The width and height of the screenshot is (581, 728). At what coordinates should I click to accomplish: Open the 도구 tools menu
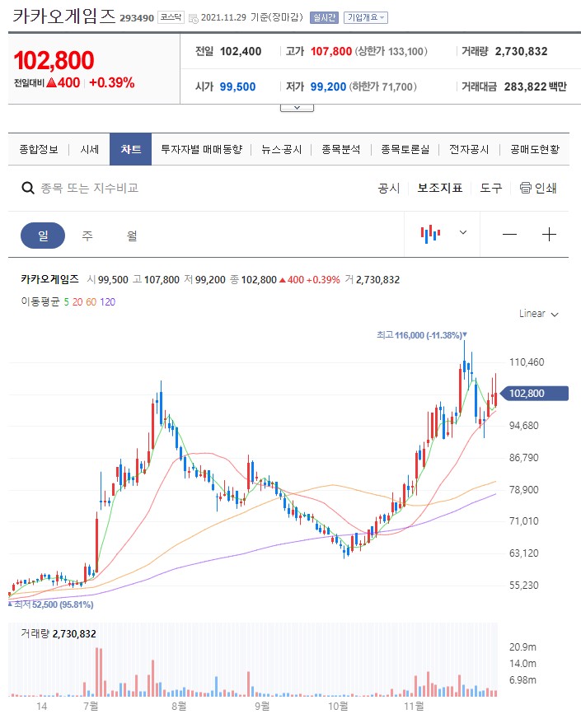[491, 188]
